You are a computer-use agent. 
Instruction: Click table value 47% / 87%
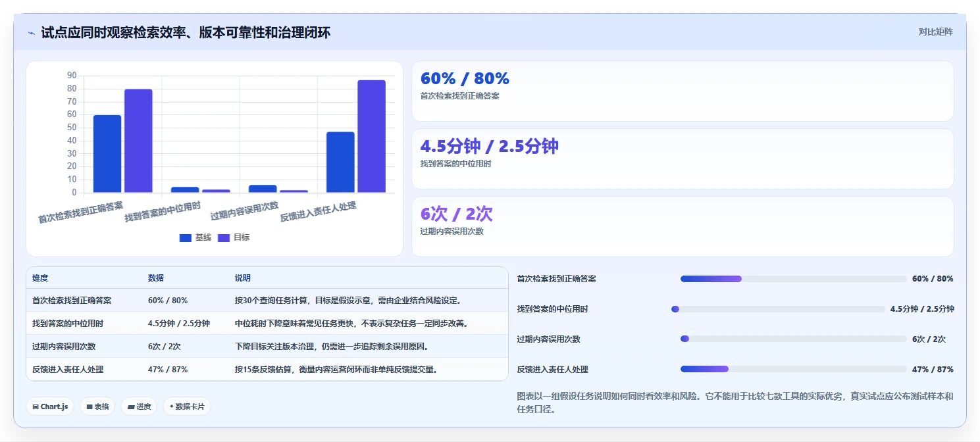click(x=168, y=370)
